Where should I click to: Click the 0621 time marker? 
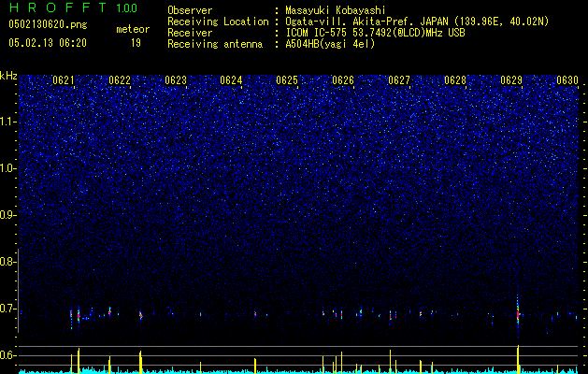[x=64, y=80]
